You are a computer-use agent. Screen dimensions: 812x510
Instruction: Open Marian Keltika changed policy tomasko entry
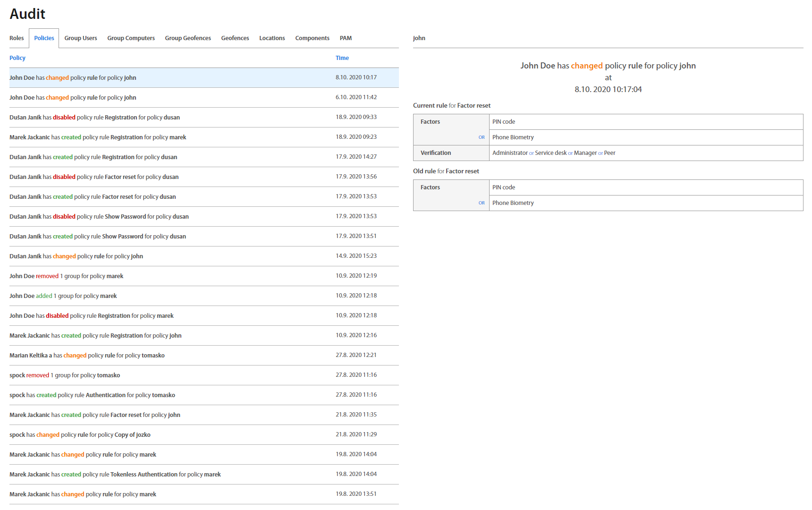click(x=87, y=356)
